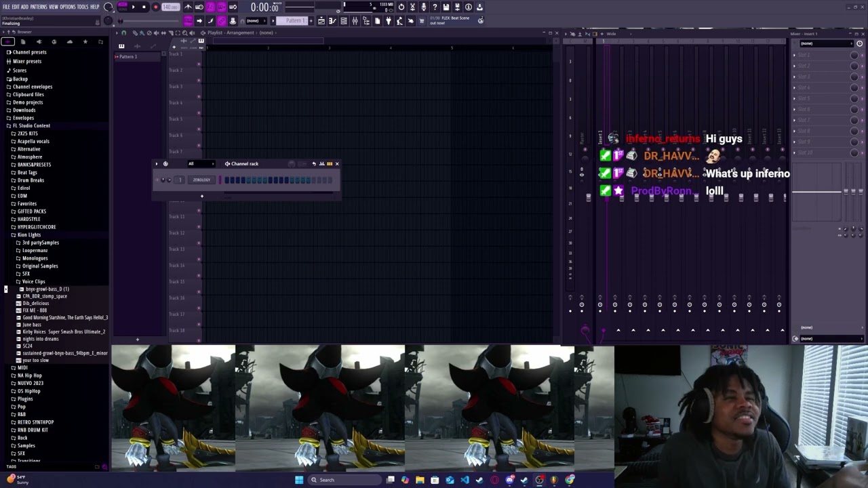Click the one-click audio recording microphone icon
The height and width of the screenshot is (488, 868).
(x=424, y=7)
